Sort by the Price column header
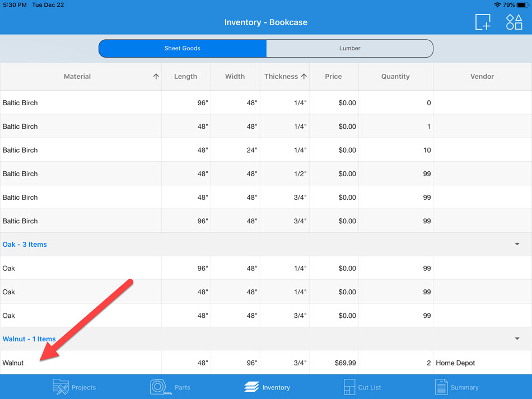The height and width of the screenshot is (399, 532). (x=333, y=76)
